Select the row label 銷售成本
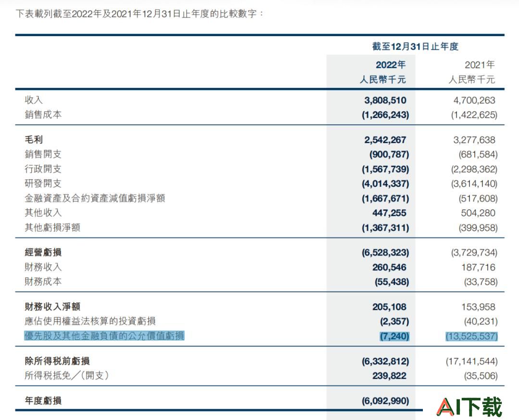This screenshot has height=420, width=519. click(43, 114)
